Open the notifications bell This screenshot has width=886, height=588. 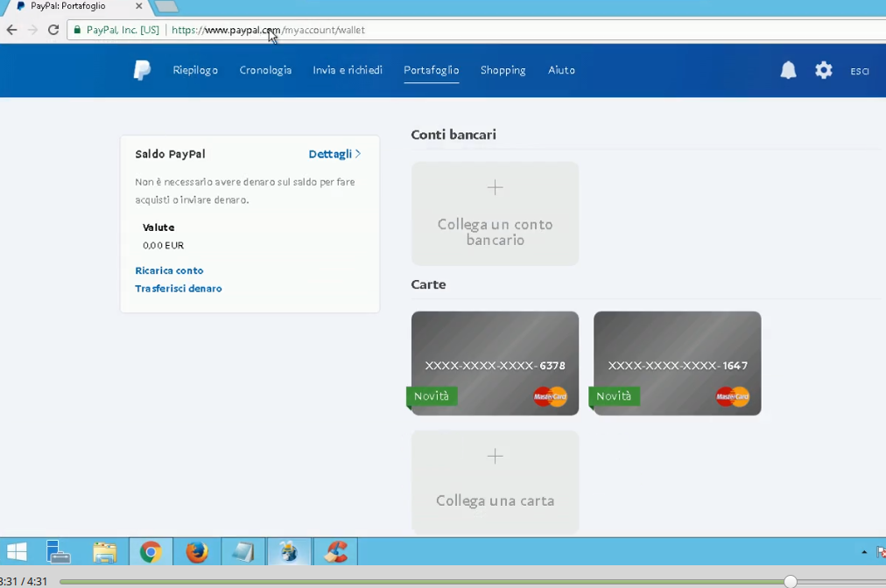788,70
